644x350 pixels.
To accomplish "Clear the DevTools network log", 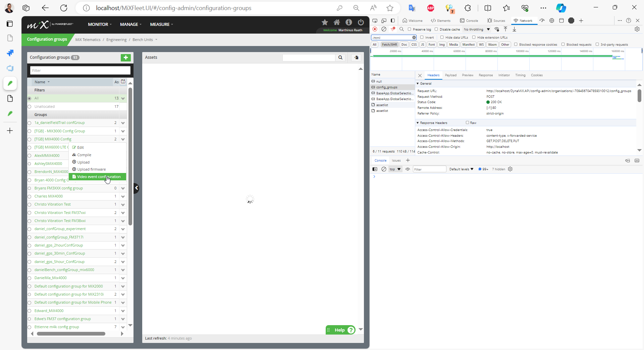I will click(x=384, y=30).
